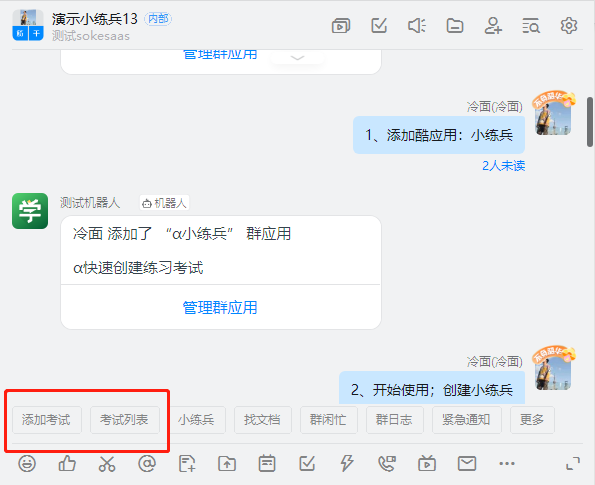
Task: Open the calendar schedule icon in toolbar
Action: click(267, 463)
